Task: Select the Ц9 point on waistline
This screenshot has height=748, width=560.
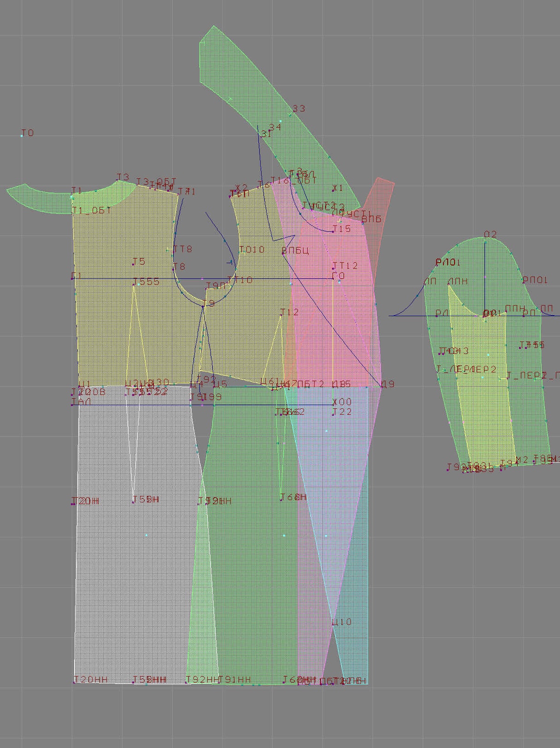Action: tap(381, 387)
